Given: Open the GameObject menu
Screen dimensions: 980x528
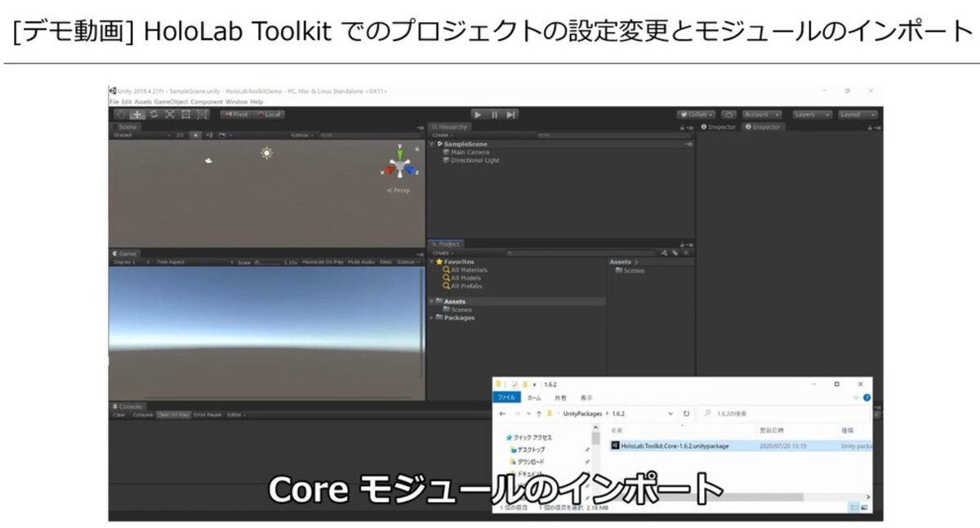Looking at the screenshot, I should coord(171,101).
